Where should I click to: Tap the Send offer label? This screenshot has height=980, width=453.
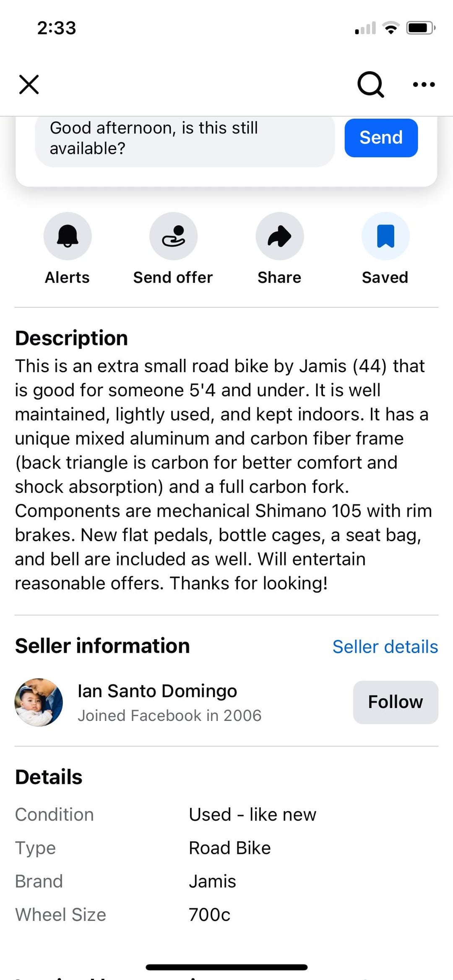[173, 277]
